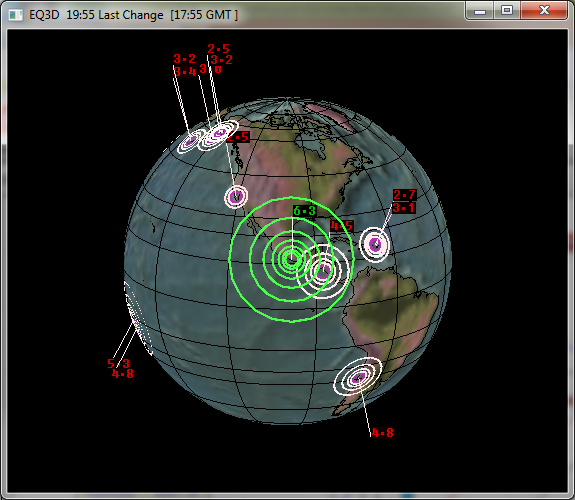This screenshot has height=500, width=575.
Task: Select the red 4.5 magnitude label
Action: [342, 226]
